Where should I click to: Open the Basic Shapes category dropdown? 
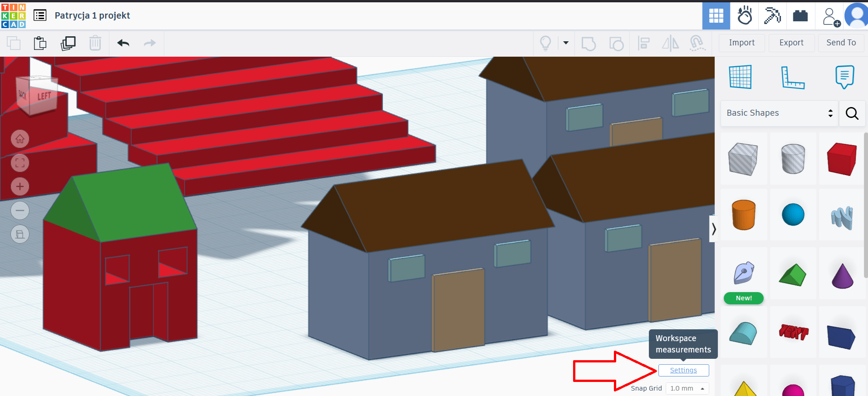(x=779, y=113)
